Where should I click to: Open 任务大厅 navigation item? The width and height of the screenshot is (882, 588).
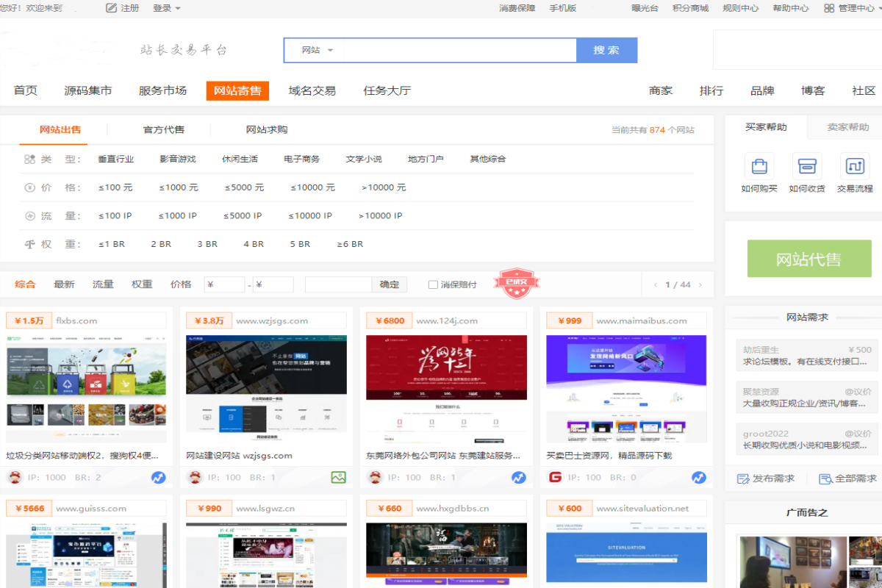(387, 90)
